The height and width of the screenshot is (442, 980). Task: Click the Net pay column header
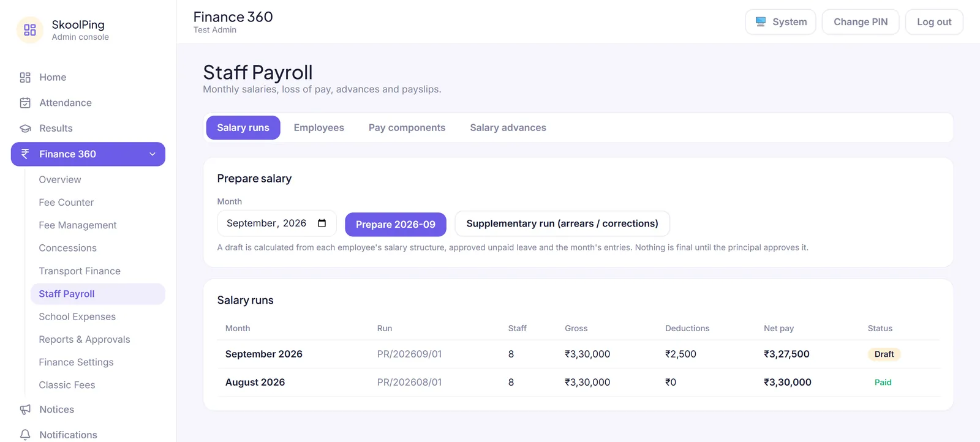pyautogui.click(x=778, y=329)
